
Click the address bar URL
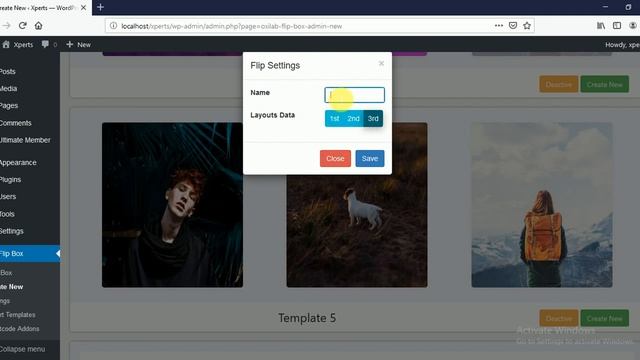(x=231, y=26)
